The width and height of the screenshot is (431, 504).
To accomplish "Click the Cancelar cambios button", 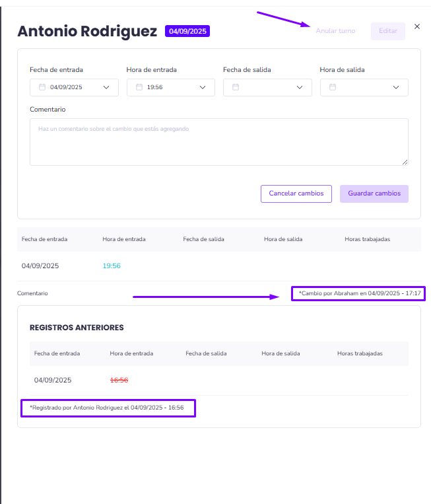I will [296, 194].
